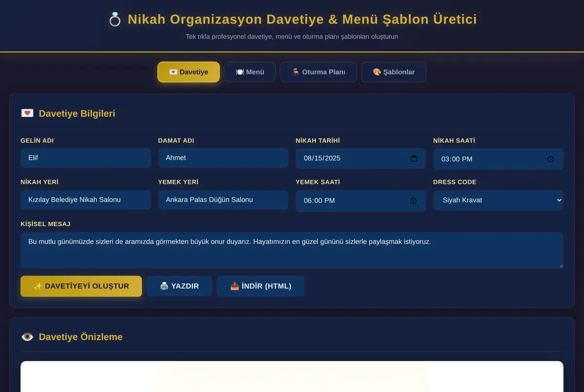Open the Menü tab
Image resolution: width=584 pixels, height=392 pixels.
(x=250, y=72)
